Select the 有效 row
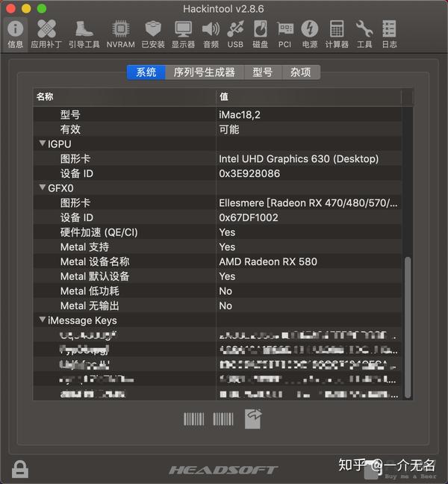 click(x=217, y=129)
